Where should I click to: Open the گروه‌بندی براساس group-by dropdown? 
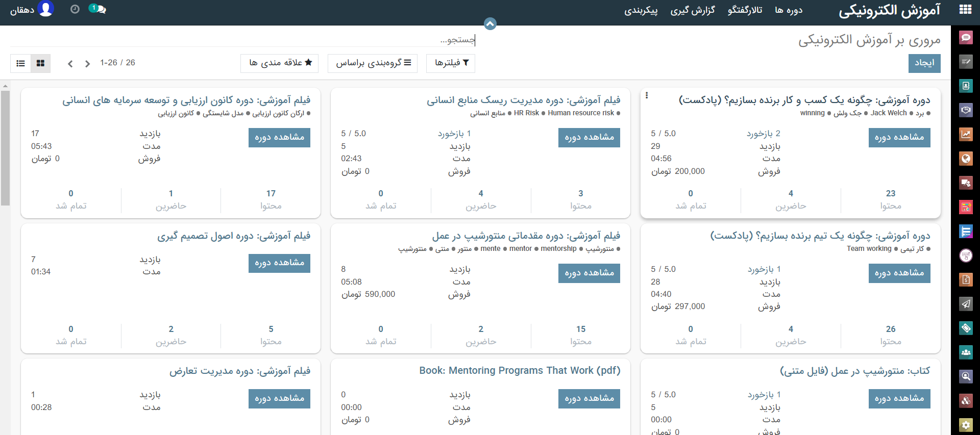pyautogui.click(x=373, y=63)
